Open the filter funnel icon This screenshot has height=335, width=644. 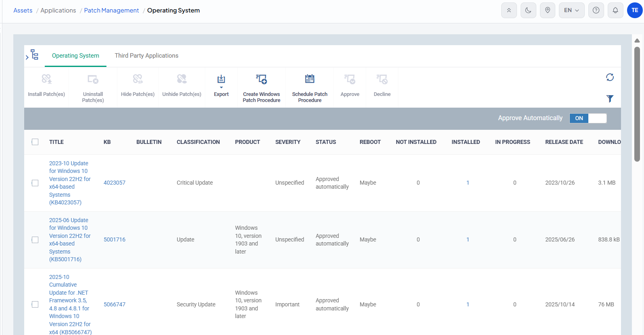610,98
